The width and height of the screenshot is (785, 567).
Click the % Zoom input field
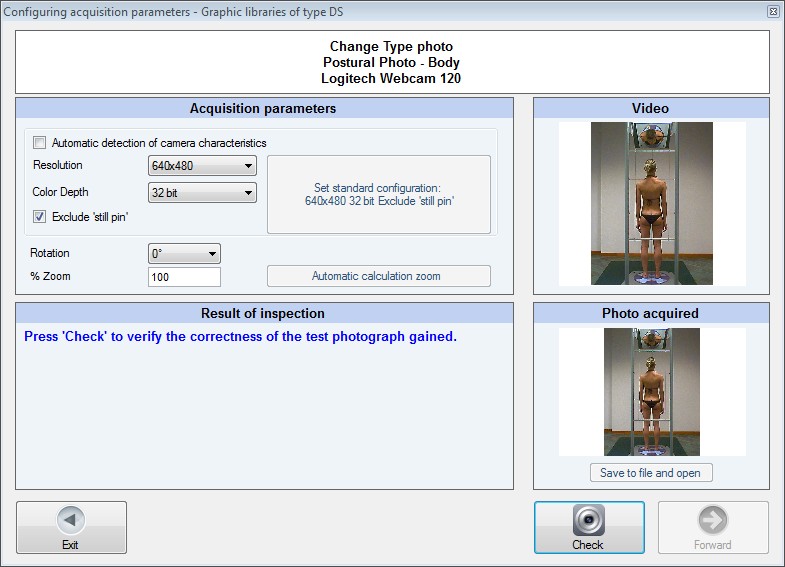(x=184, y=277)
